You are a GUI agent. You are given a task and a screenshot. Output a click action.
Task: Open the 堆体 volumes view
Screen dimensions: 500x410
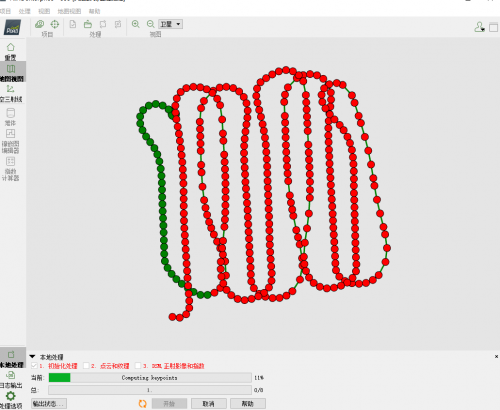click(x=10, y=117)
